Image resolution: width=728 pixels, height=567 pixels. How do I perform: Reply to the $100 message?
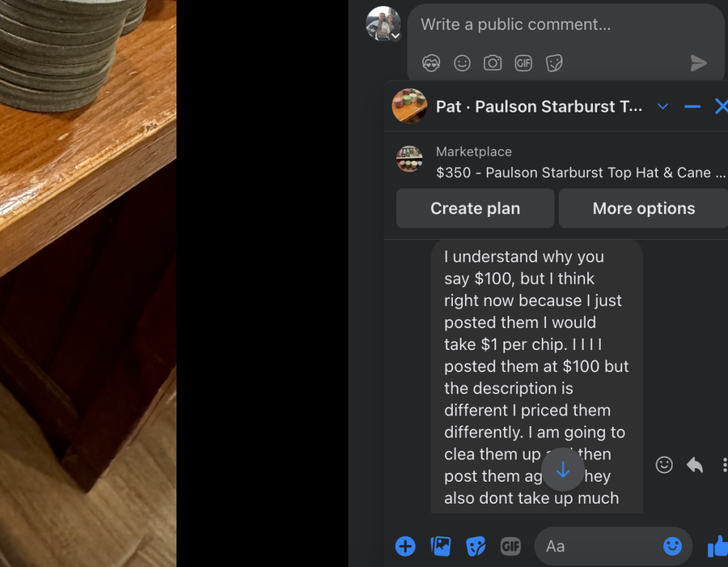(x=695, y=465)
